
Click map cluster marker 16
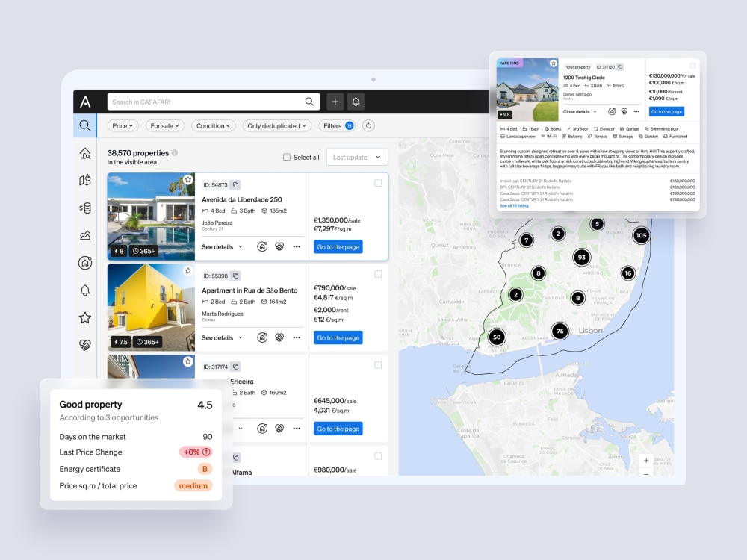[x=628, y=273]
